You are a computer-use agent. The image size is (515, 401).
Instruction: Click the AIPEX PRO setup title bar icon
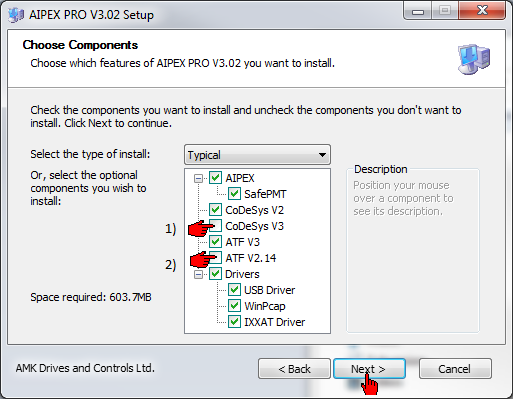tap(16, 15)
